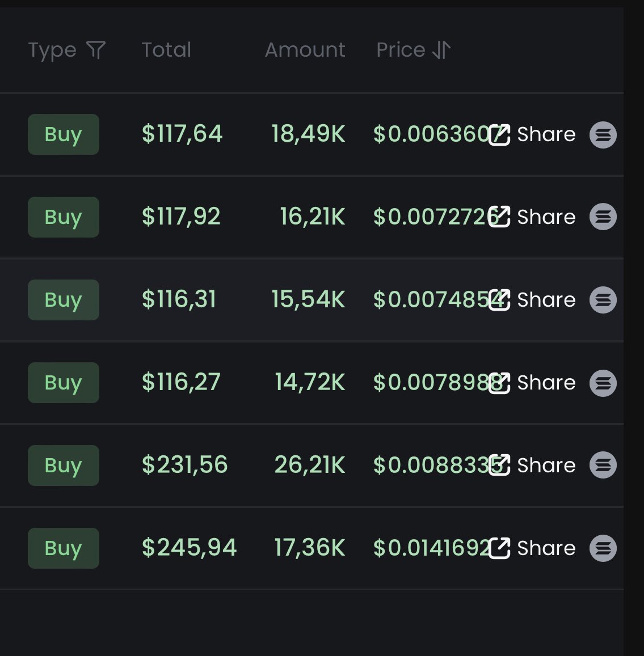Open the Type column filter icon
The height and width of the screenshot is (656, 644).
coord(96,50)
